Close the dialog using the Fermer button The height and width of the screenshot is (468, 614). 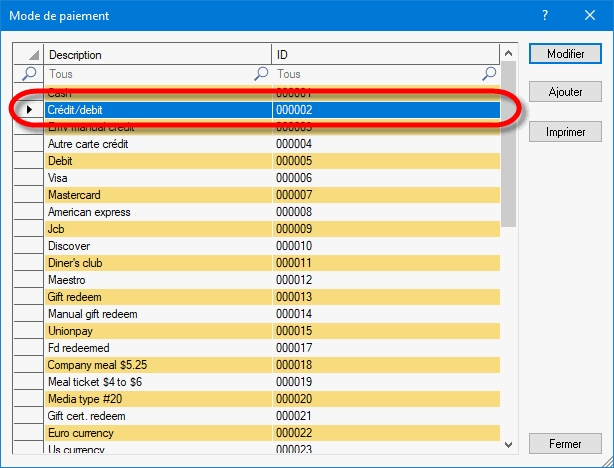[565, 443]
